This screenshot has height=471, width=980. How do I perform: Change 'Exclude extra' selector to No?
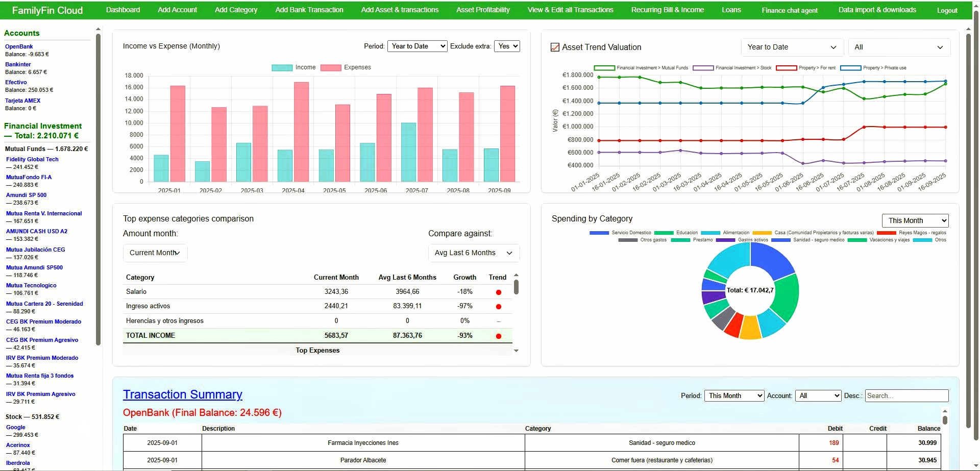tap(507, 46)
